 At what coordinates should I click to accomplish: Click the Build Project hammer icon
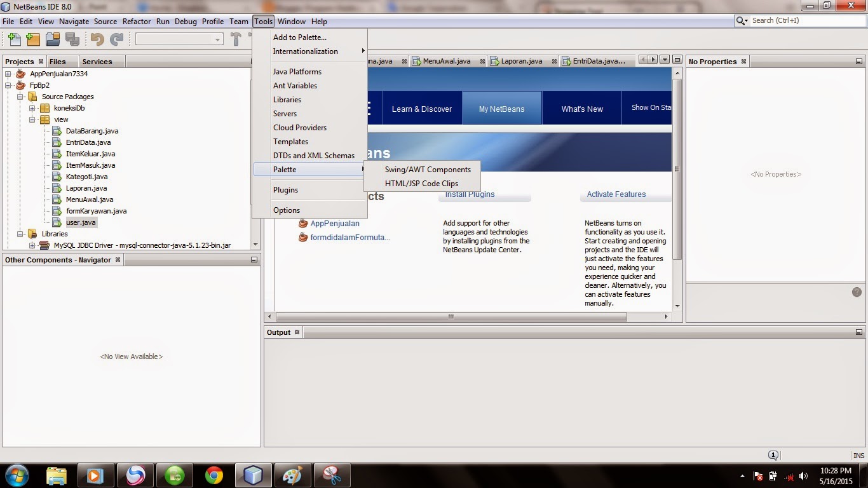pyautogui.click(x=236, y=39)
